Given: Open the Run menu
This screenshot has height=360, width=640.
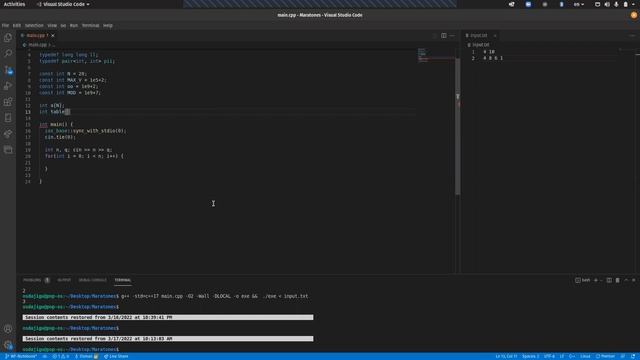Looking at the screenshot, I should (74, 25).
